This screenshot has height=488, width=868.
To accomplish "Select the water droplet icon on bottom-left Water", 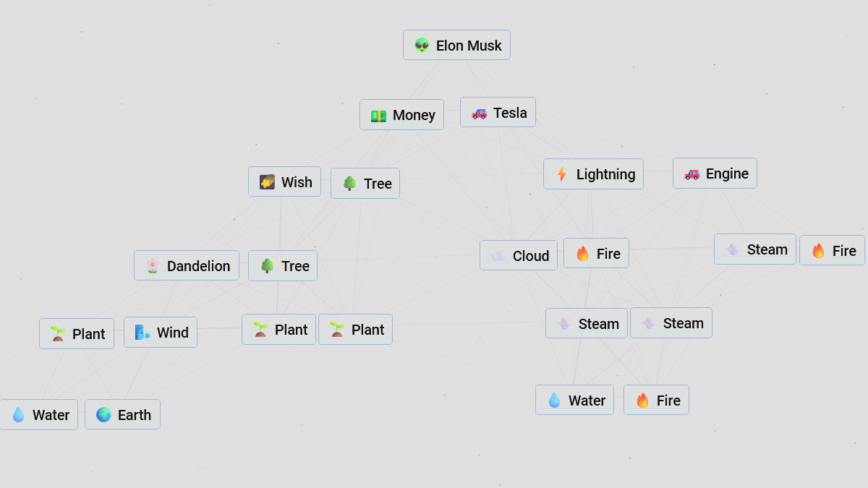I will [x=18, y=414].
